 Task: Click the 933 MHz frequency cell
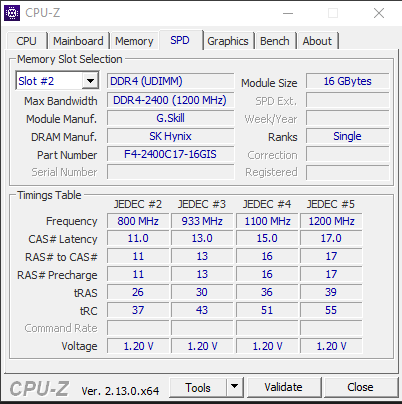coord(202,221)
